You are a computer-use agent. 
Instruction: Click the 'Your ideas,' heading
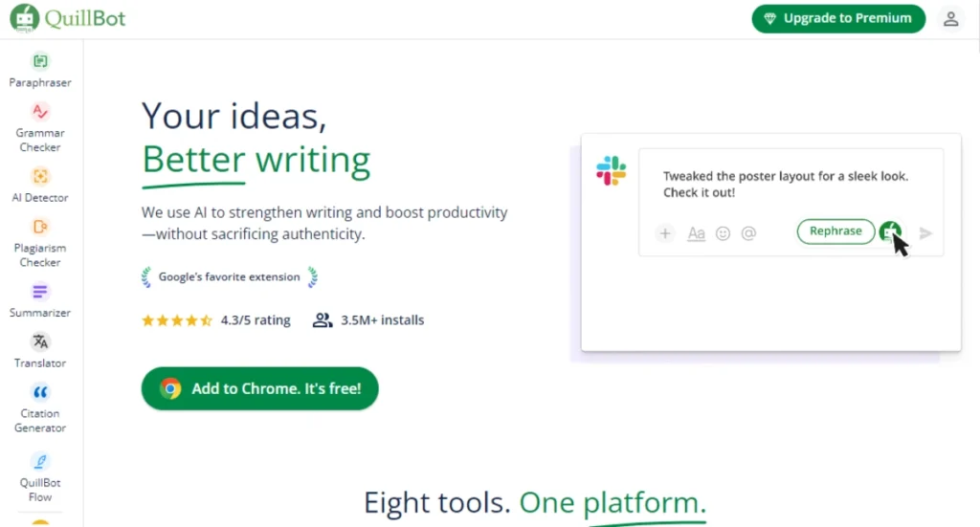(234, 116)
